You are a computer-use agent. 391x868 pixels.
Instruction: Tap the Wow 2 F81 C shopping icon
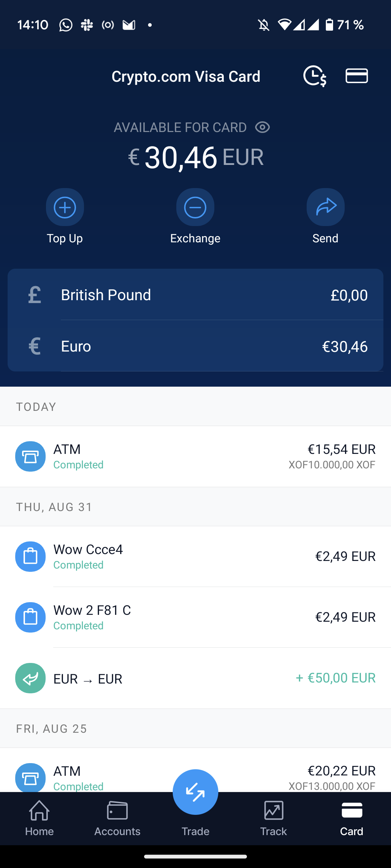coord(30,617)
